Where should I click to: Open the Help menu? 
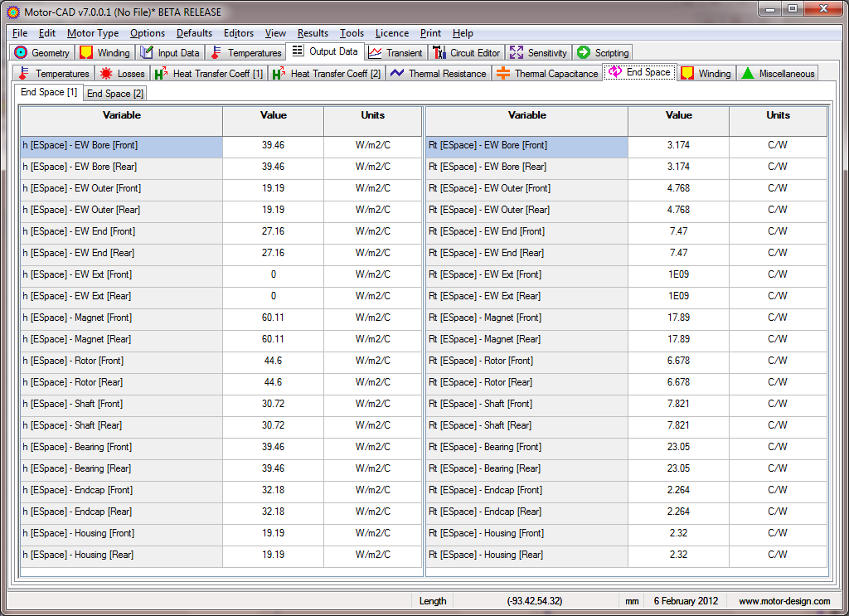(x=463, y=33)
